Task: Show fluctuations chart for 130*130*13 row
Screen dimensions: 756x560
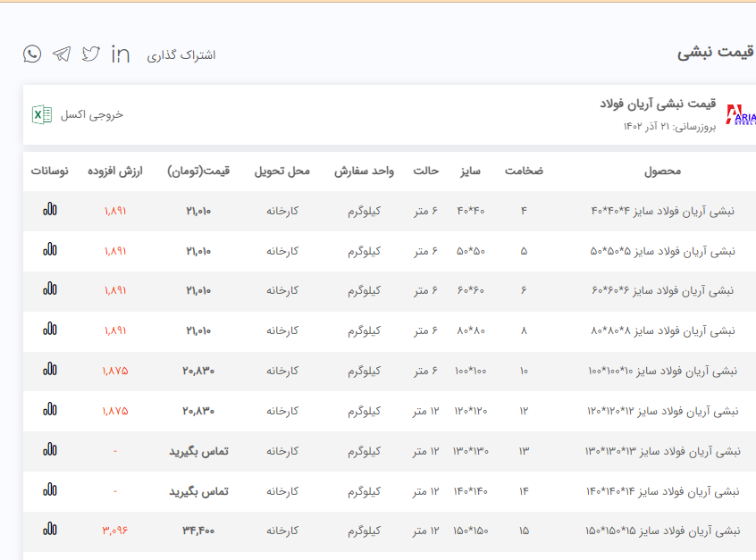Action: [49, 449]
